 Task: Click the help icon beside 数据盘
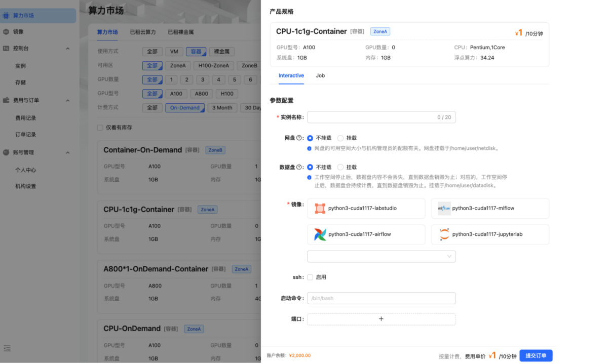(x=300, y=167)
